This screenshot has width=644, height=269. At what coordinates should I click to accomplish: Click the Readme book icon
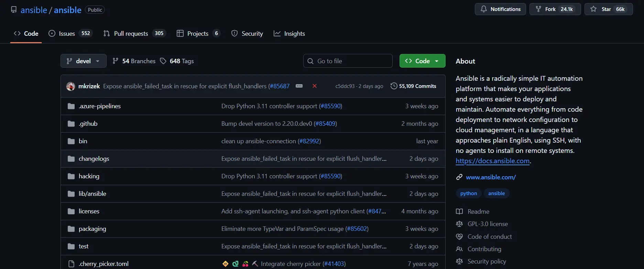pos(459,212)
